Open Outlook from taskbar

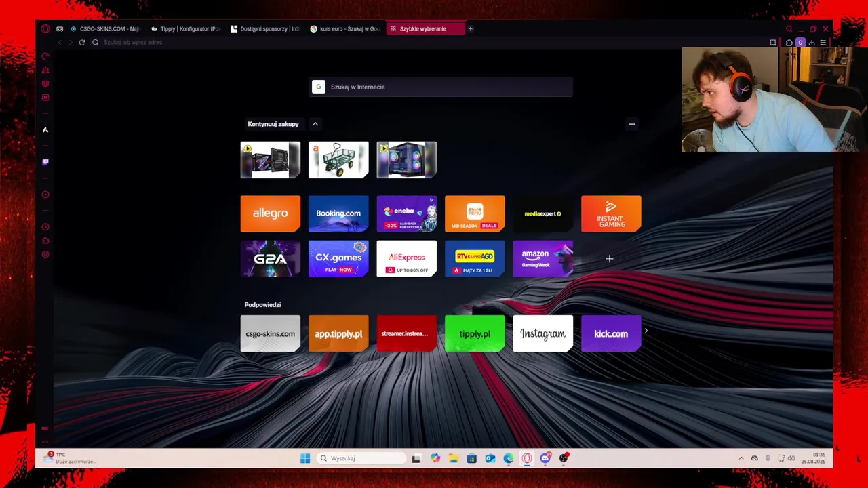click(490, 458)
